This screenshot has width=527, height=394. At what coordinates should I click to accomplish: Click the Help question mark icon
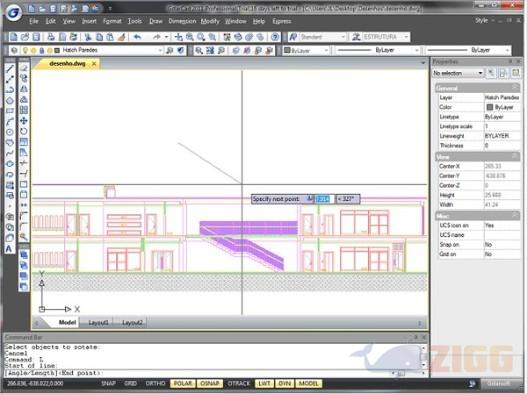pos(275,37)
